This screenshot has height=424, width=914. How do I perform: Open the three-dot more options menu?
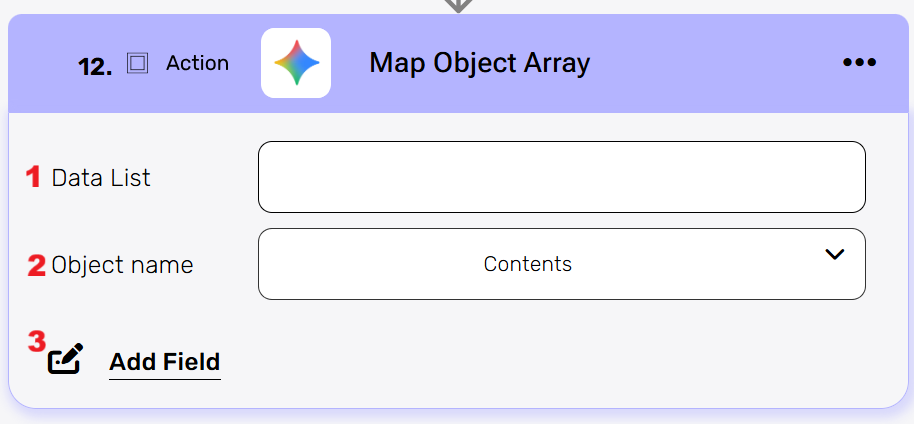[859, 63]
